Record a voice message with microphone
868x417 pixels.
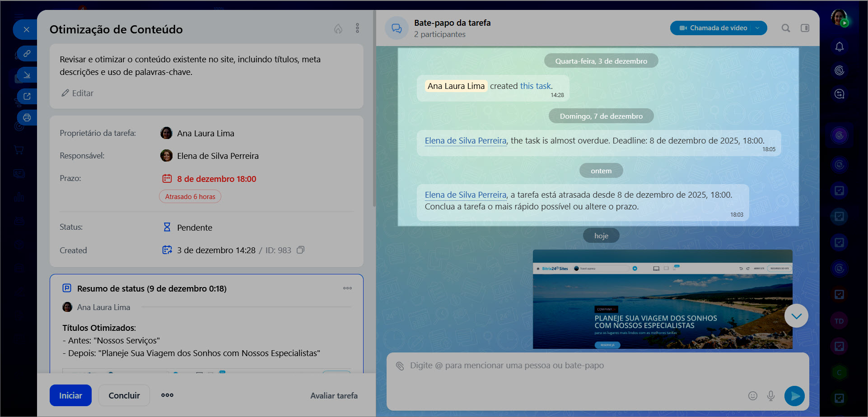coord(771,396)
